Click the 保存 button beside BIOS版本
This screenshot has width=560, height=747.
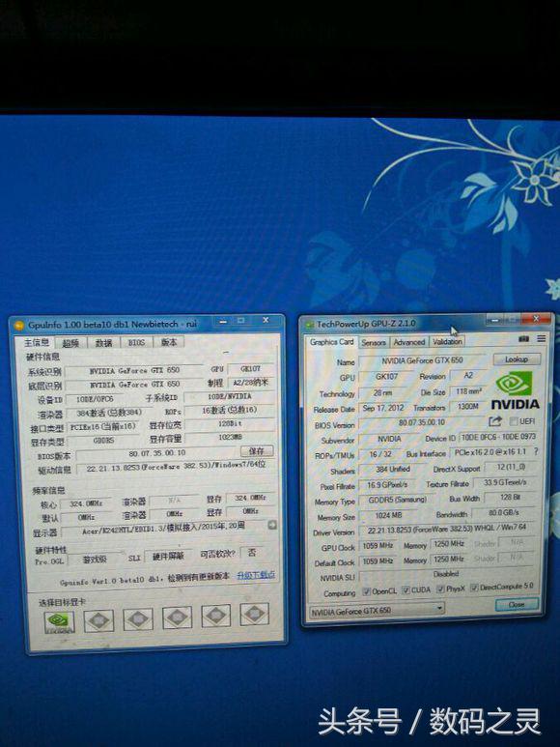257,450
